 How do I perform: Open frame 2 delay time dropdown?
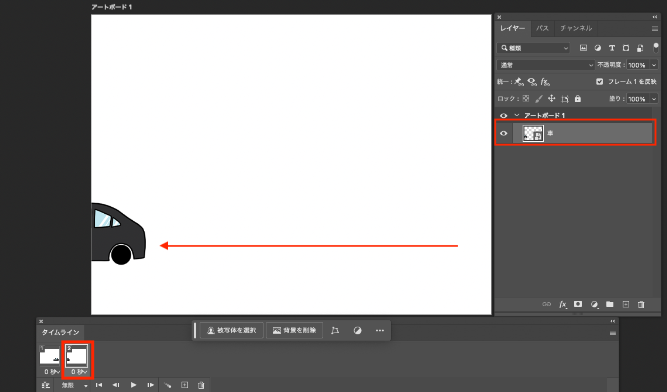[x=79, y=372]
